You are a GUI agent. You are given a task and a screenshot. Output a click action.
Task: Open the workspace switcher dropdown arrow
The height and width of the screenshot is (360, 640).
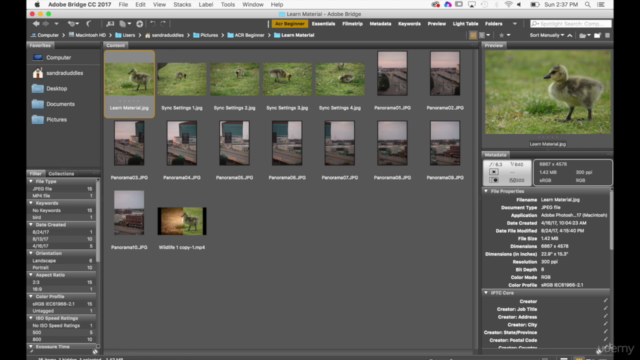[x=515, y=24]
